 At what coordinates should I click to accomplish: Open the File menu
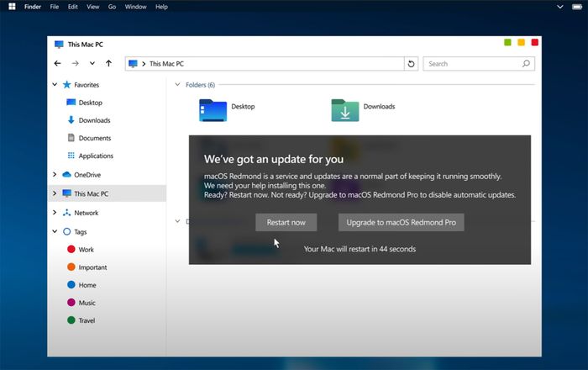pos(55,7)
